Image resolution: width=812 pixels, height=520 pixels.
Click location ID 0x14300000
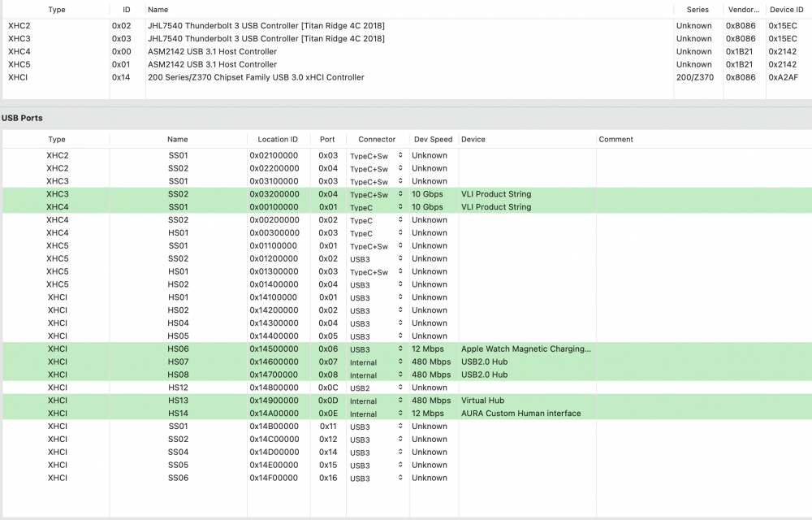coord(274,323)
